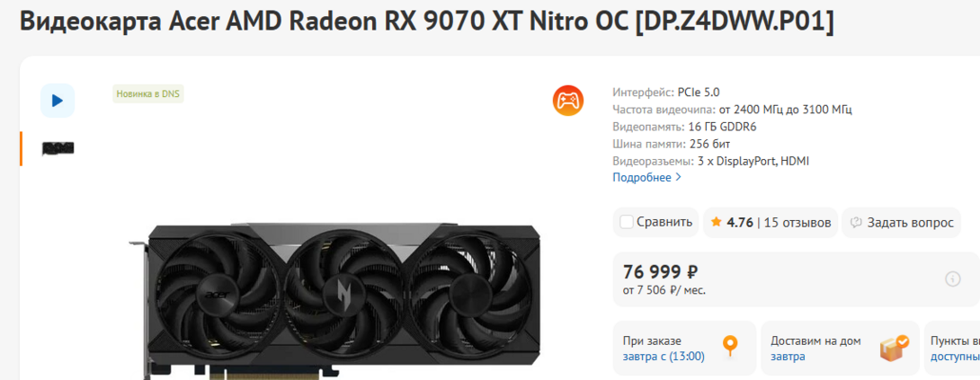Viewport: 980px width, 380px height.
Task: Play the product video
Action: [58, 101]
